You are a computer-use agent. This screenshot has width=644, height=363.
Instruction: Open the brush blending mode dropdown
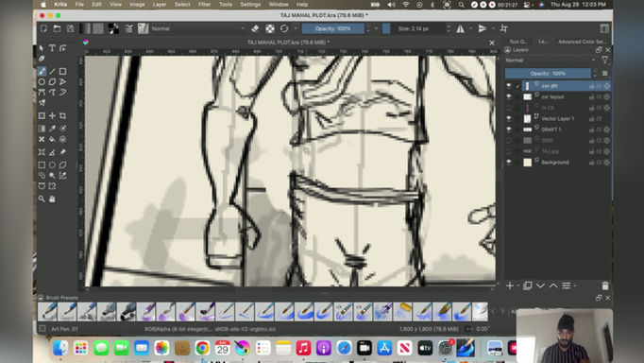[x=198, y=28]
